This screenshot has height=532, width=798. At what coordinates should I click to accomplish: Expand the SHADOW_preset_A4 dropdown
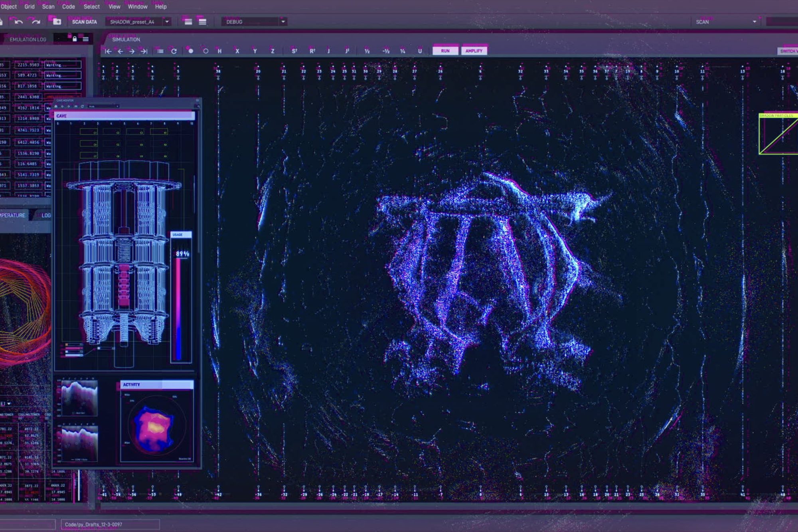click(167, 22)
